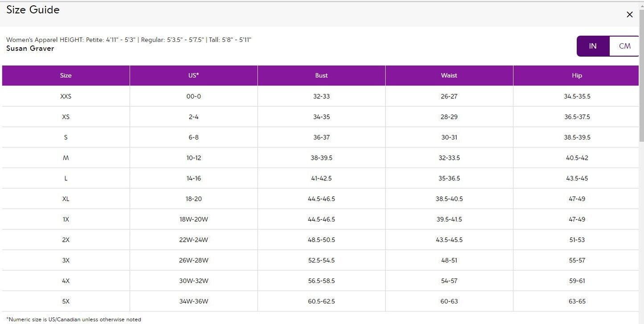Click the 22W-24W US size cell
This screenshot has width=644, height=324.
[x=193, y=240]
